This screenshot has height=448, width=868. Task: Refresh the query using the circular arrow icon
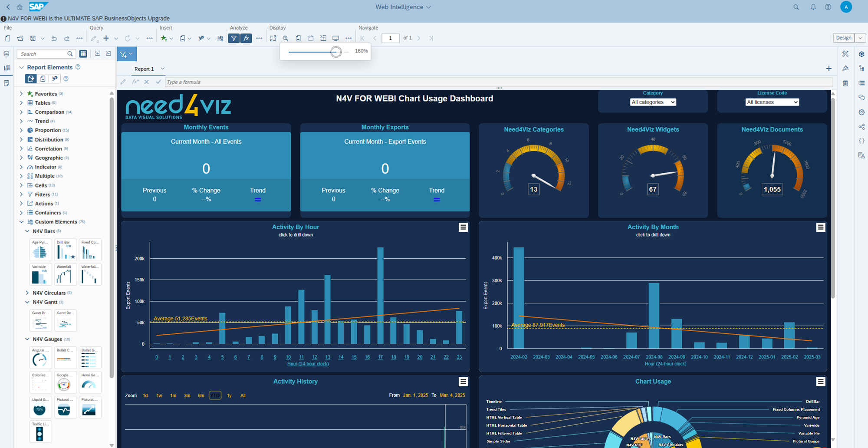[x=127, y=38]
